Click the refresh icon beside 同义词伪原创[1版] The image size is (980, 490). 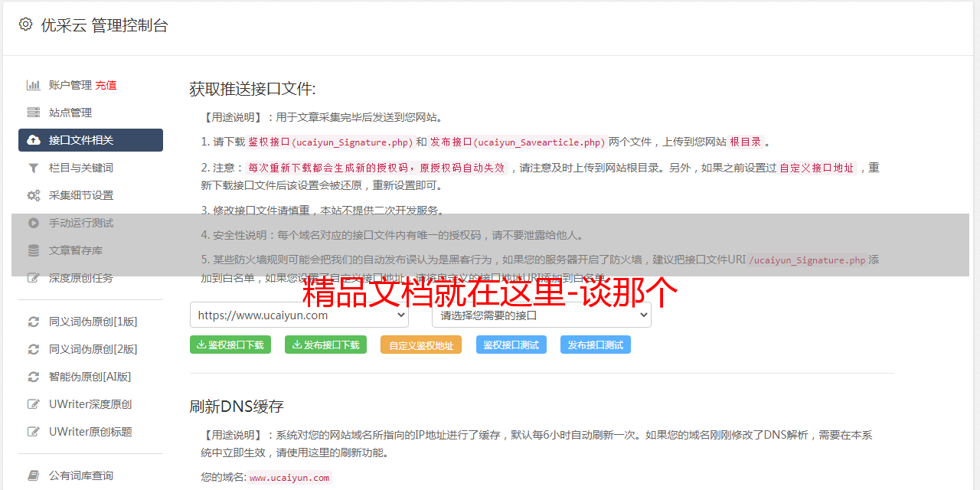(x=34, y=322)
